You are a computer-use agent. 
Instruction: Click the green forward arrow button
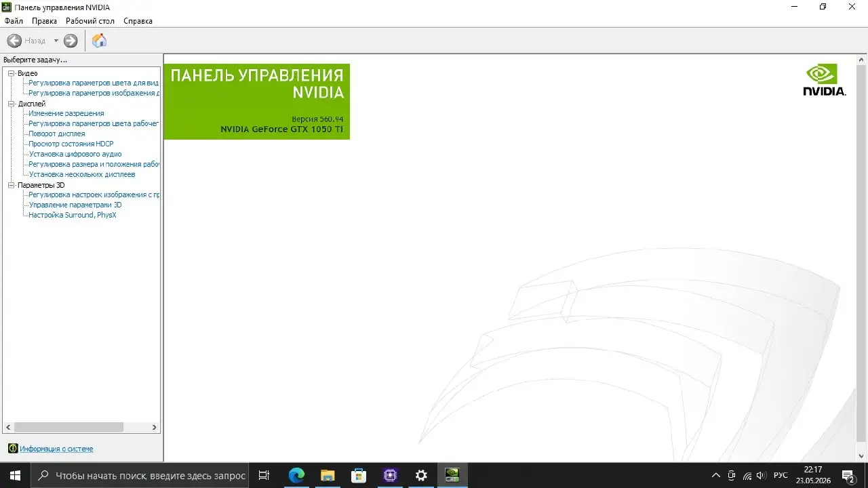(71, 41)
